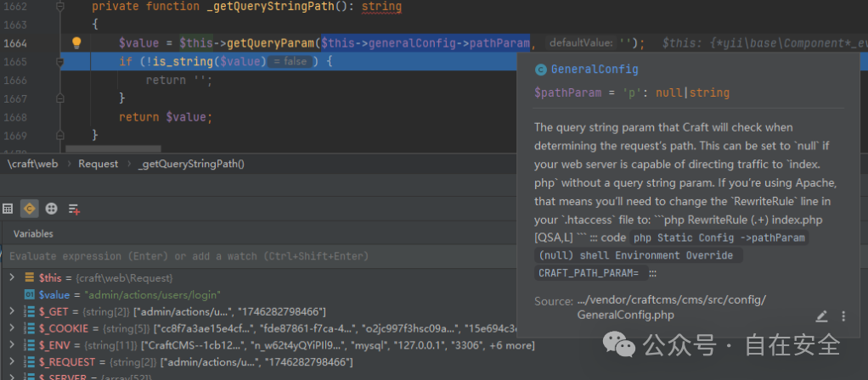
Task: Open the three-dot more options in the documentation popup
Action: (843, 316)
